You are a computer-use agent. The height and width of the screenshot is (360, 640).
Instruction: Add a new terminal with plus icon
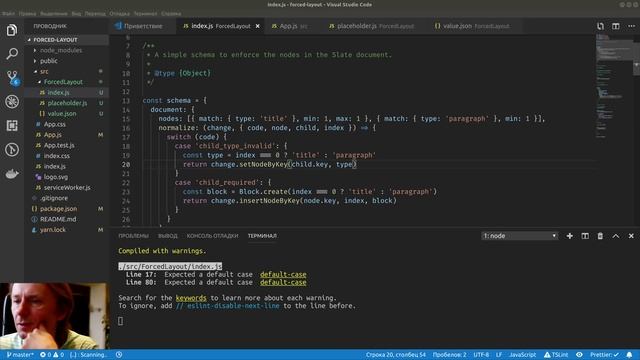coord(569,236)
